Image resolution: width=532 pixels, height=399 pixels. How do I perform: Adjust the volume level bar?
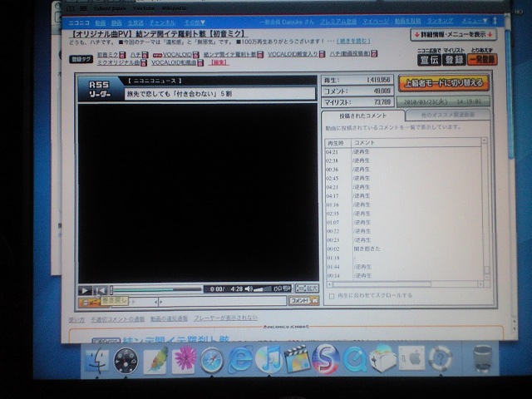click(263, 288)
